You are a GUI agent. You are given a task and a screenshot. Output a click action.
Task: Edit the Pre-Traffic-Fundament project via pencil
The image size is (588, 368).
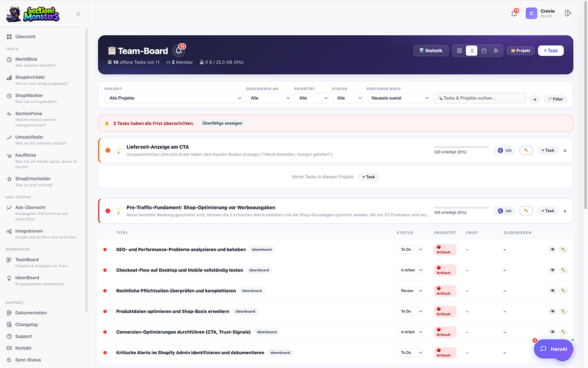(x=526, y=210)
